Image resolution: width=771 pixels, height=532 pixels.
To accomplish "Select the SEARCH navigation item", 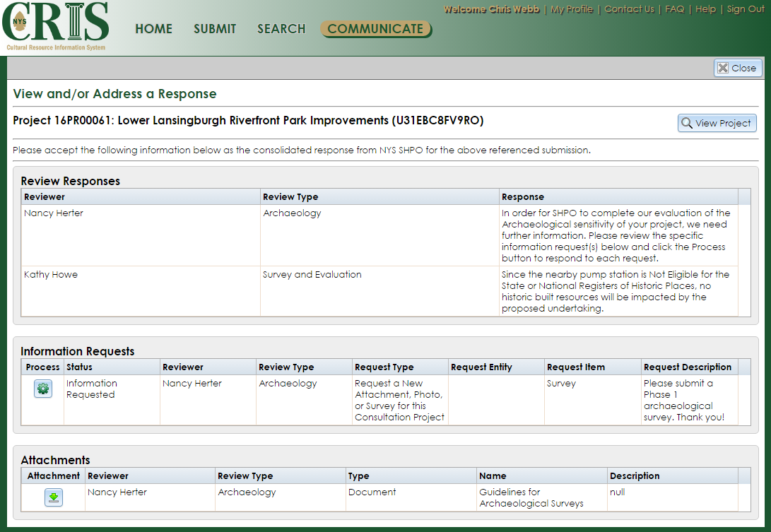I will 281,29.
